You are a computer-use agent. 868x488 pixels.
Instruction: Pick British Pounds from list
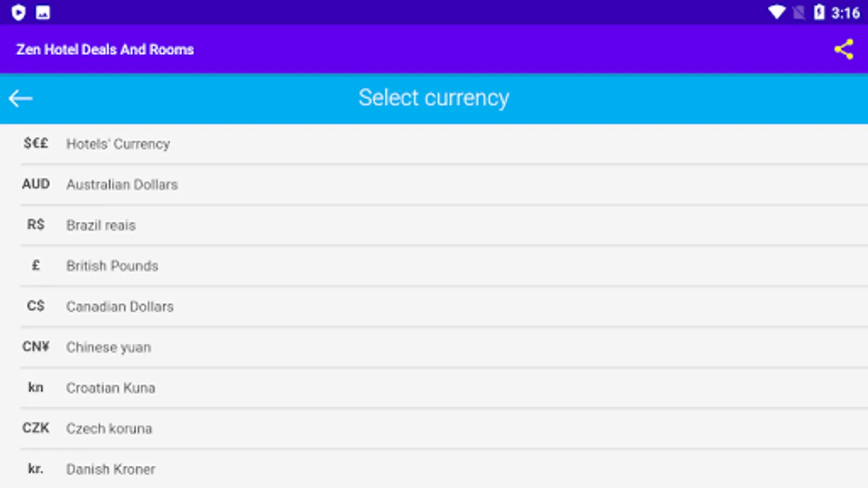pyautogui.click(x=112, y=266)
